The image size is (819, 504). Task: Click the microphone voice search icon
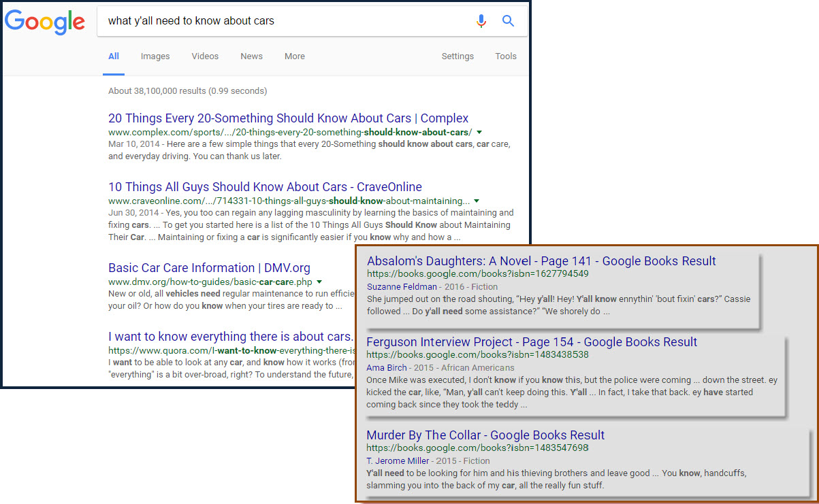coord(481,21)
